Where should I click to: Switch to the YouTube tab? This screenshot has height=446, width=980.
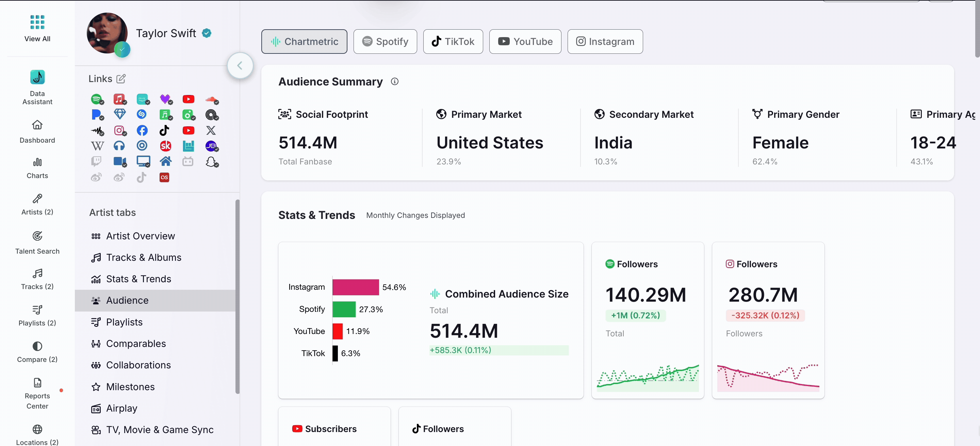[x=525, y=42]
